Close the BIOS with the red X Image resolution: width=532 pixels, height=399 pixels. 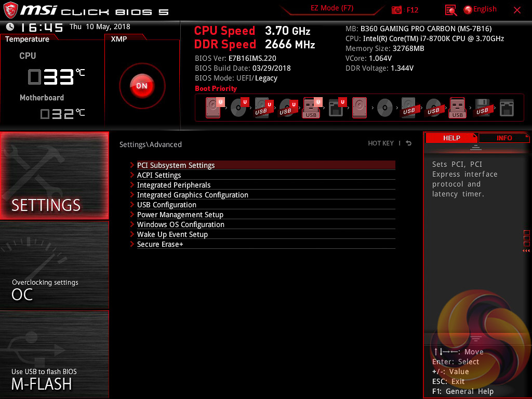tap(517, 10)
